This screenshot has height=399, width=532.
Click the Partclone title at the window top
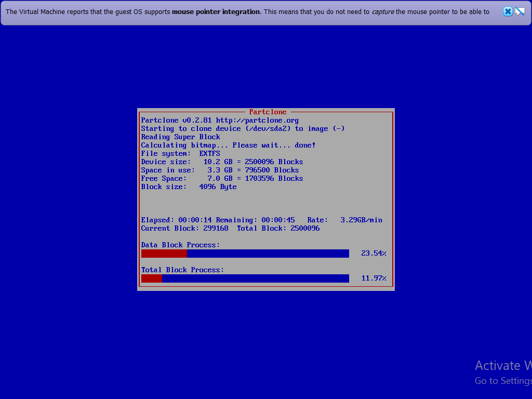click(x=268, y=112)
